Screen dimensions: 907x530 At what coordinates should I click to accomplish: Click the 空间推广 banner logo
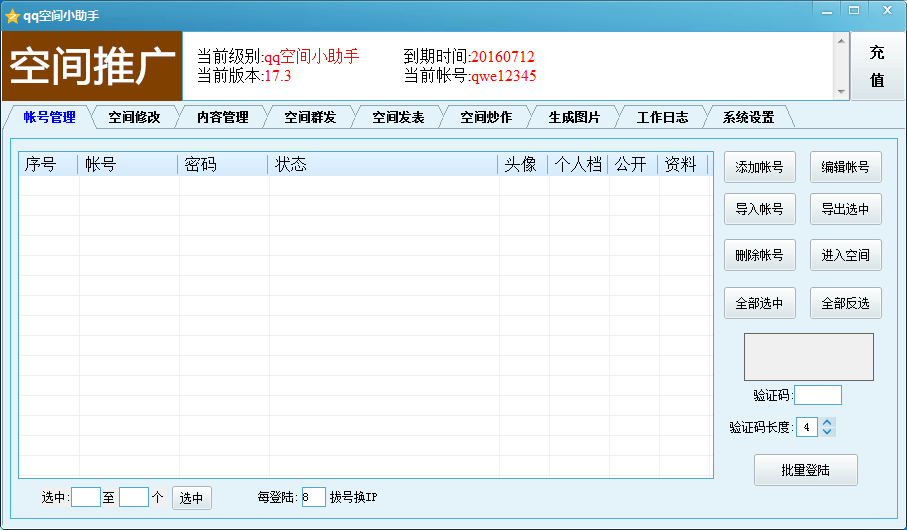coord(93,66)
